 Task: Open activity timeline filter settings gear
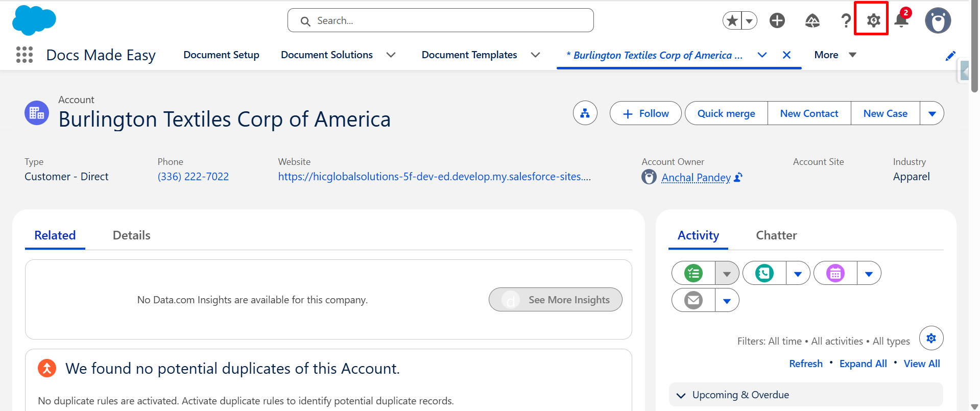point(931,338)
